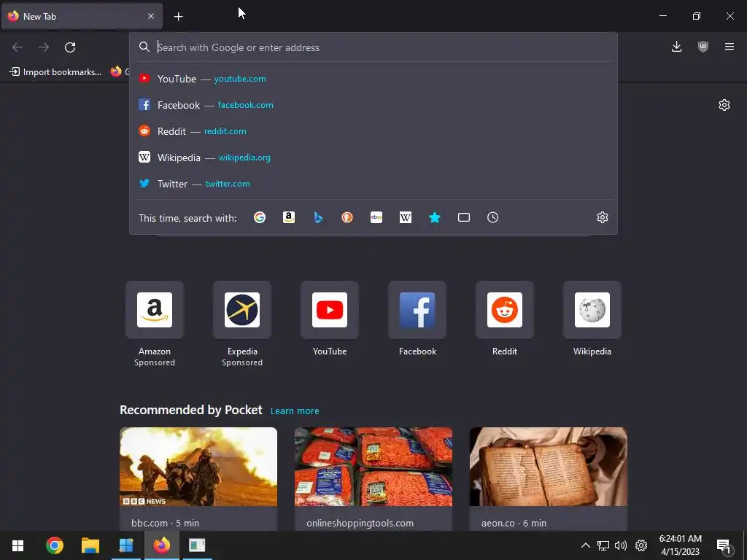Go forward one page
Screen dimensions: 747x560
point(44,47)
